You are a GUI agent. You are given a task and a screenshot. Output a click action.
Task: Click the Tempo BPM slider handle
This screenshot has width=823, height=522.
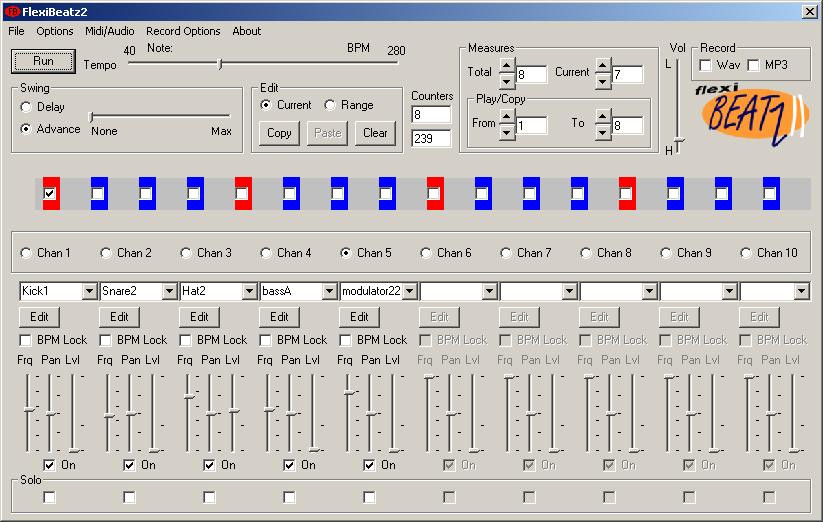[x=220, y=64]
